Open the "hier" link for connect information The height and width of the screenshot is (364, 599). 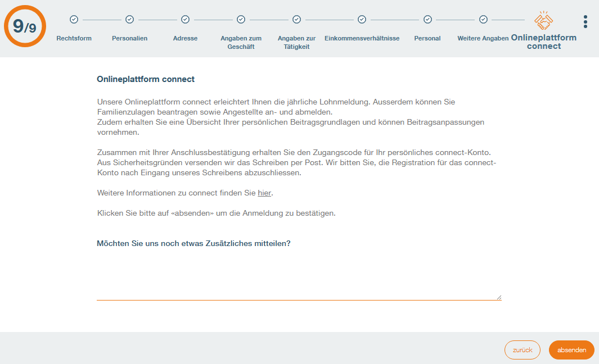[264, 193]
